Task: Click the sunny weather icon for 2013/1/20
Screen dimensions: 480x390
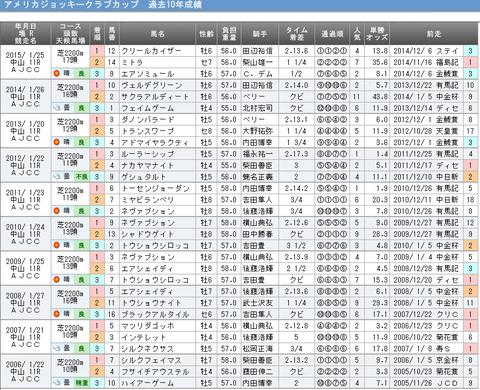Action: [57, 142]
